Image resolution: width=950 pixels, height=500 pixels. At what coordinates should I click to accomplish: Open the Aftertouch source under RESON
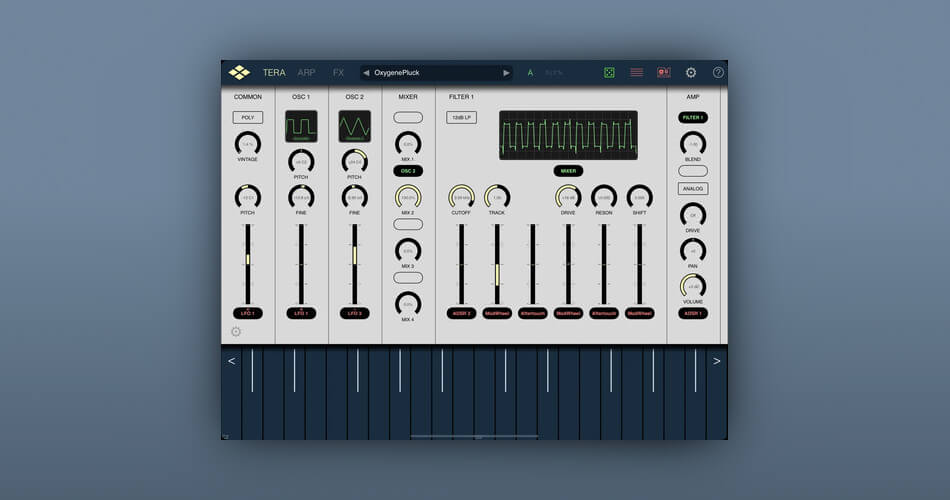604,313
